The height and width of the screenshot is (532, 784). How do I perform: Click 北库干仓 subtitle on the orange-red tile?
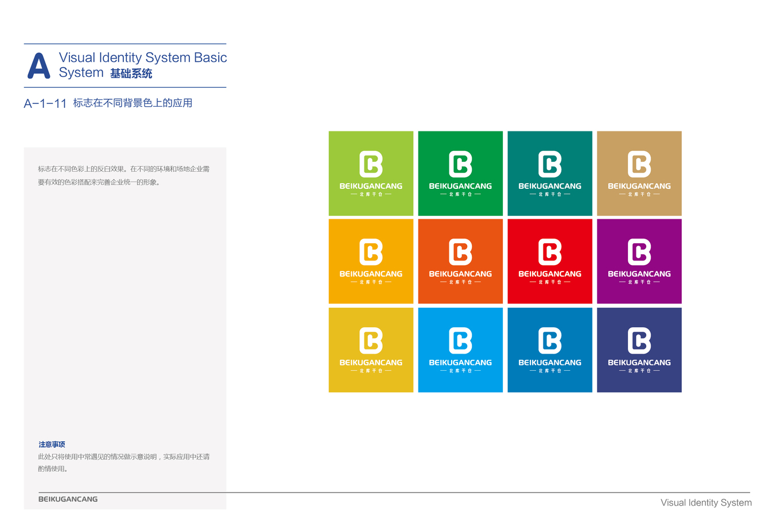460,282
